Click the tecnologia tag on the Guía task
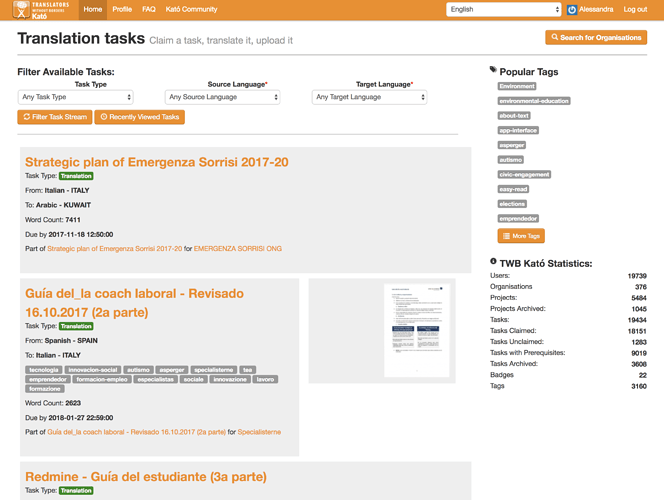Screen dimensions: 664x500 (44, 370)
